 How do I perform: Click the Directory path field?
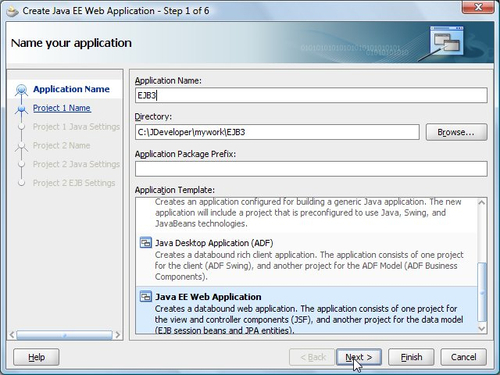277,132
